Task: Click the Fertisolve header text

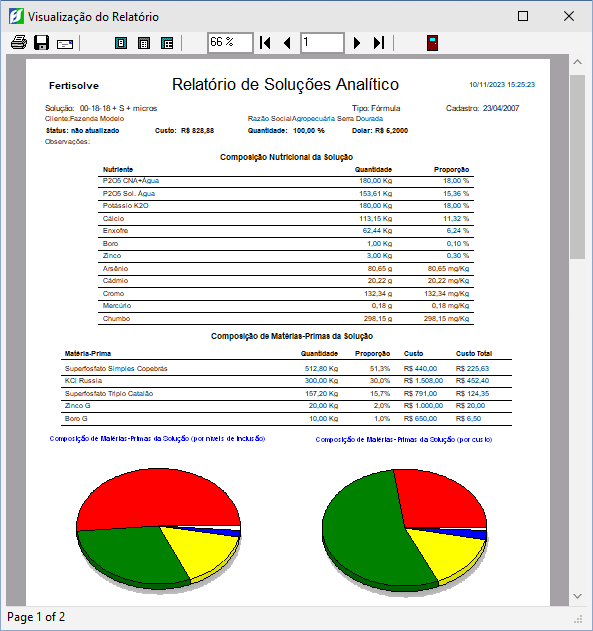Action: [x=74, y=86]
